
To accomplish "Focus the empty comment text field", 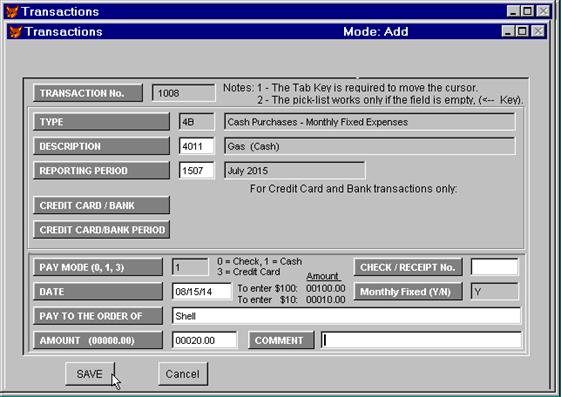I will coord(421,340).
